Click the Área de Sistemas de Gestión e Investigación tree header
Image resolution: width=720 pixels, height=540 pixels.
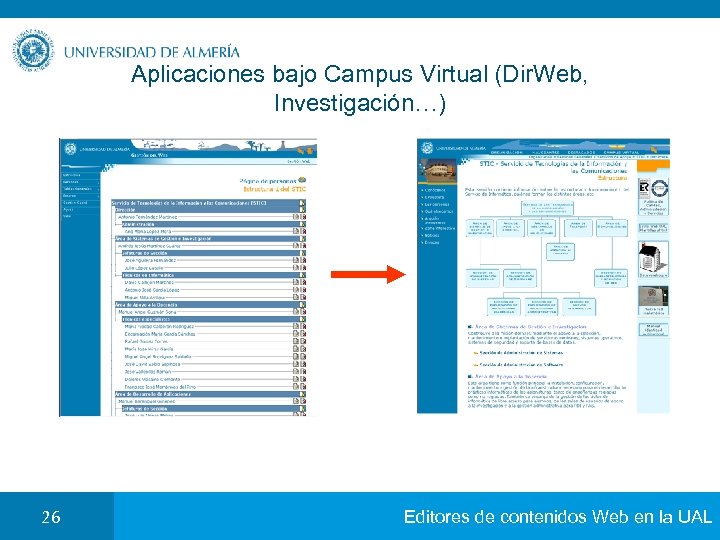tap(208, 239)
